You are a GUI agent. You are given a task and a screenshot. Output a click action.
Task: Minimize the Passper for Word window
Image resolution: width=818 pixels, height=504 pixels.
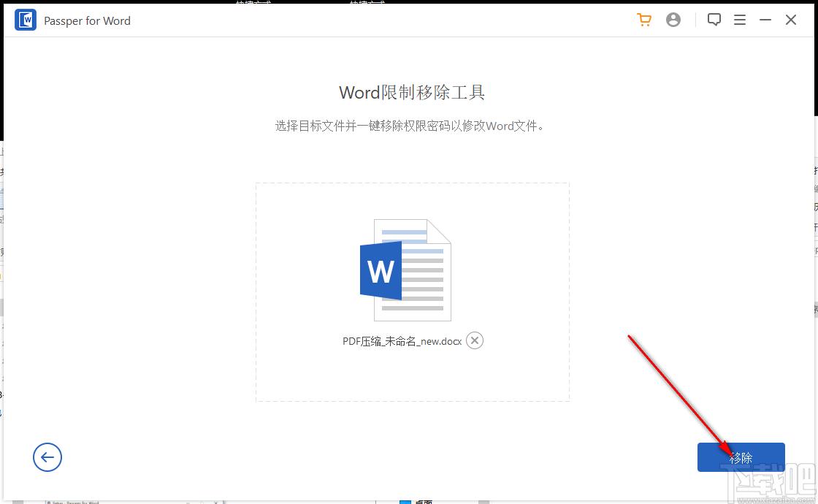[x=765, y=20]
